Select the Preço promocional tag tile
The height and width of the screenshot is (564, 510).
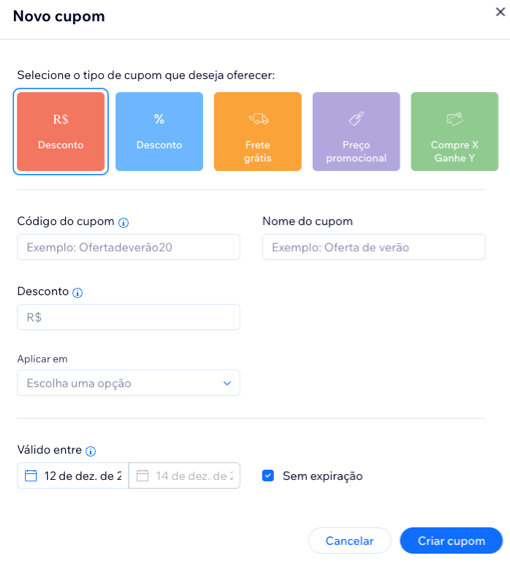[356, 131]
